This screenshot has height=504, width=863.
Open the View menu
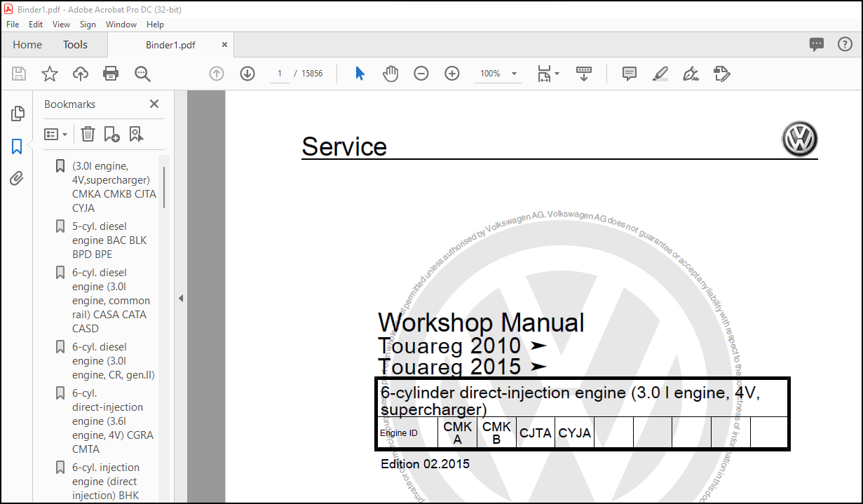coord(62,25)
